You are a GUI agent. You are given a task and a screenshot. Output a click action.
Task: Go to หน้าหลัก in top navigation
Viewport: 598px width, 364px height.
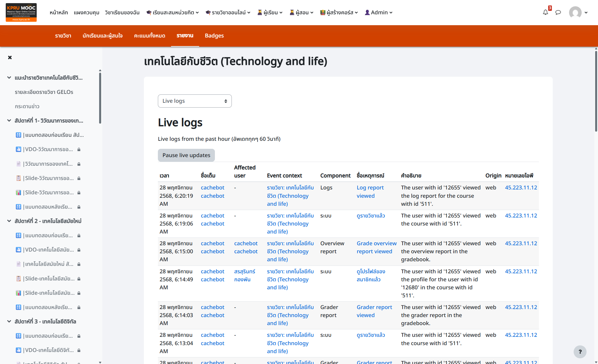(x=59, y=12)
